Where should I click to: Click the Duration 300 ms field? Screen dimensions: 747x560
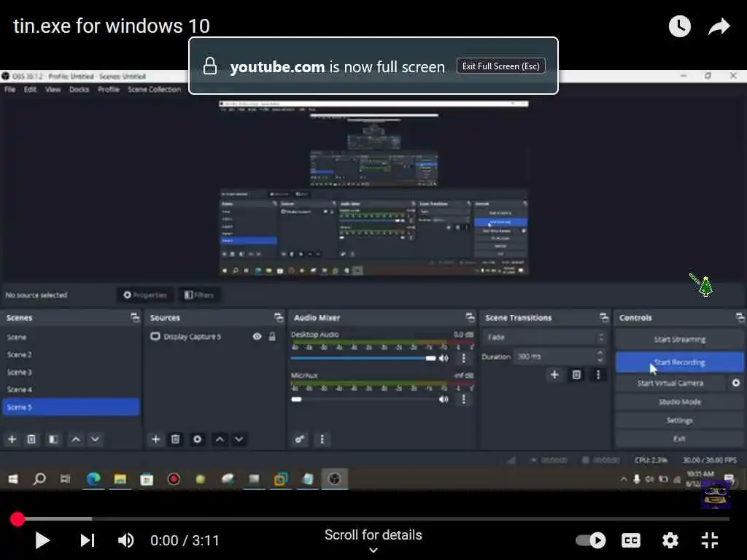[x=560, y=356]
